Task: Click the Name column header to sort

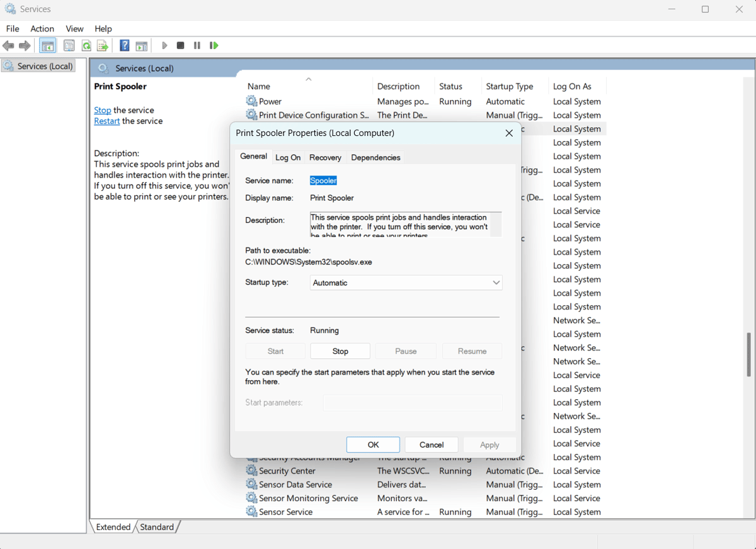Action: (259, 86)
